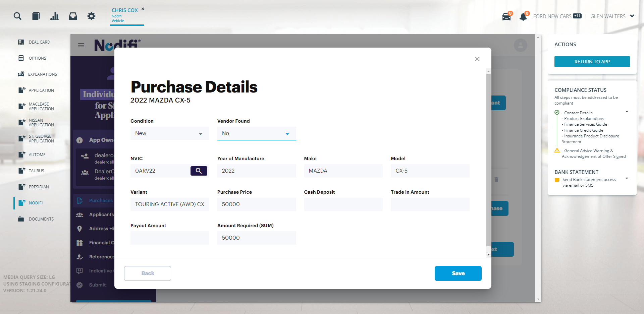Click the Financial step icon in Nodifi

pos(79,243)
